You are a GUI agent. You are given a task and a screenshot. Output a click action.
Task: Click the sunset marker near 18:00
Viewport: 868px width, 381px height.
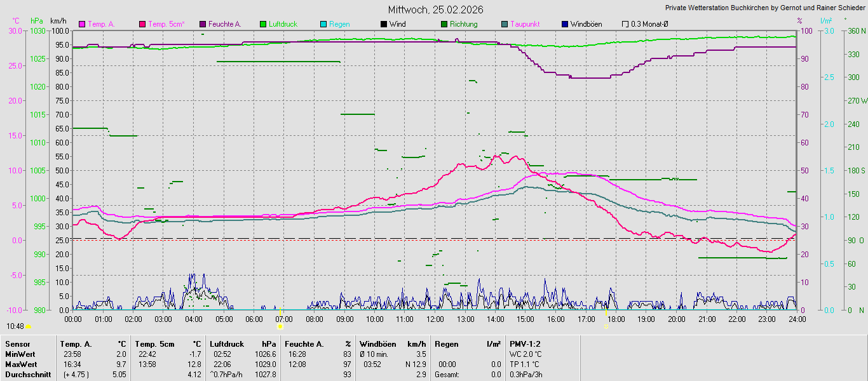pos(606,326)
